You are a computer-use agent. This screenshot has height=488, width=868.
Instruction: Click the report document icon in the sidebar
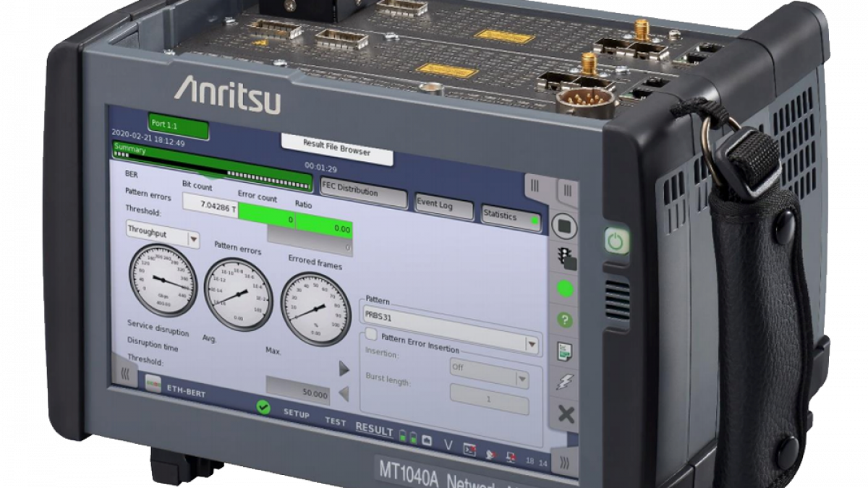click(x=566, y=351)
